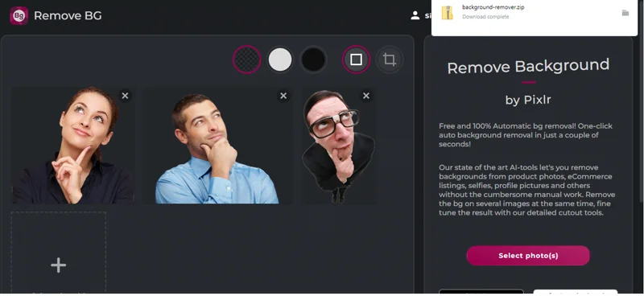The image size is (644, 296).
Task: Click the by Pixlr subtitle
Action: coord(528,100)
